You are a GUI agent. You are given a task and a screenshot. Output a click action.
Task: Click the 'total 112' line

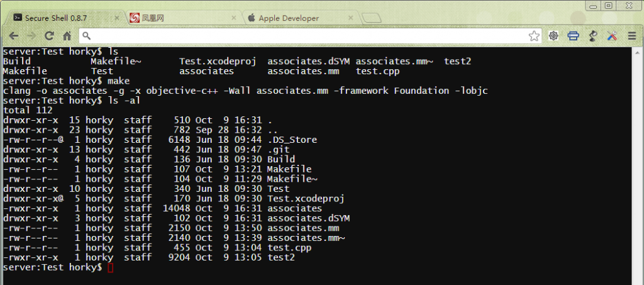28,111
